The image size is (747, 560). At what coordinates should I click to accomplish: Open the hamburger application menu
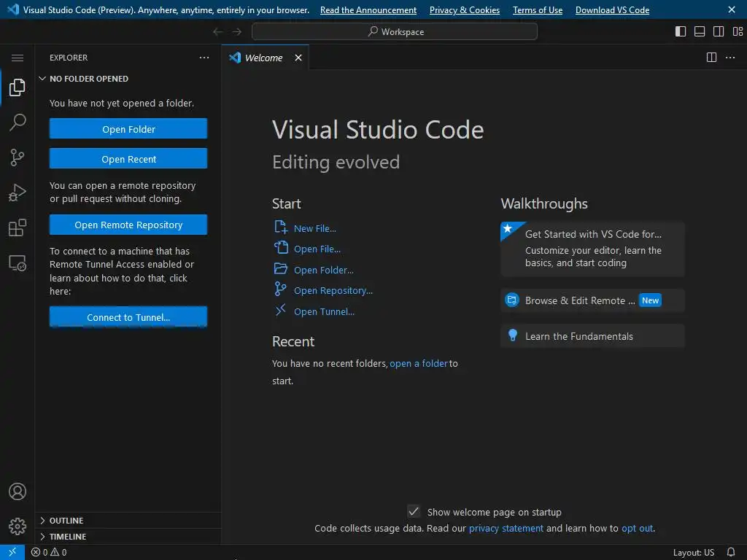click(x=18, y=58)
